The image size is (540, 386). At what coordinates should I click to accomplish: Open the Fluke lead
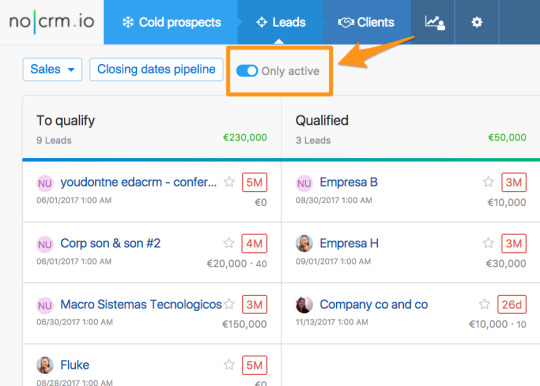(75, 365)
